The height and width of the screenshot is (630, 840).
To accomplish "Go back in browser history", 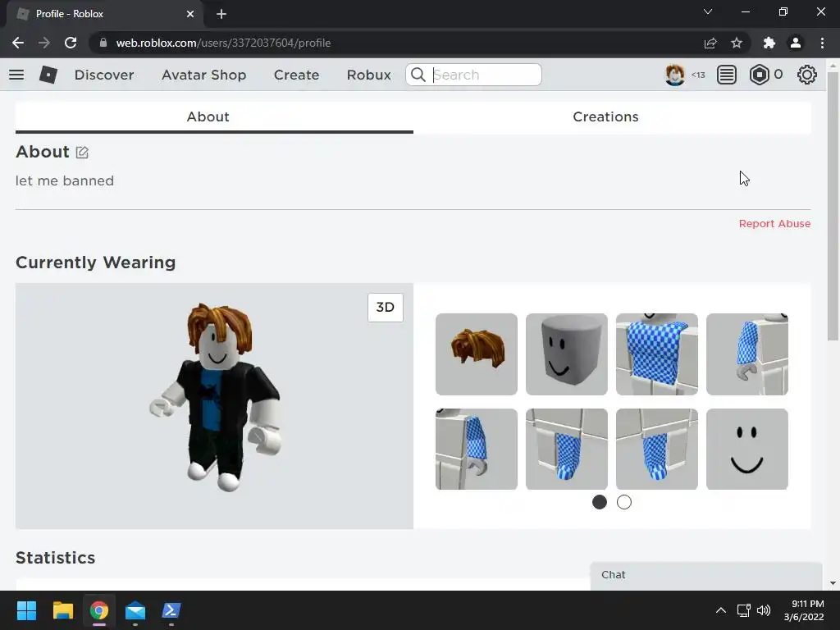I will click(18, 43).
